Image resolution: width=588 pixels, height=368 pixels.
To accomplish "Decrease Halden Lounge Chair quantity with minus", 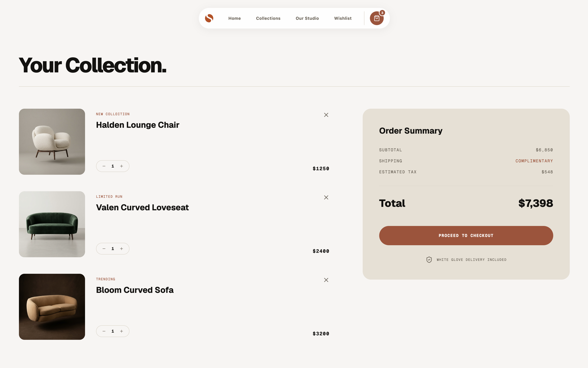I will [x=104, y=166].
